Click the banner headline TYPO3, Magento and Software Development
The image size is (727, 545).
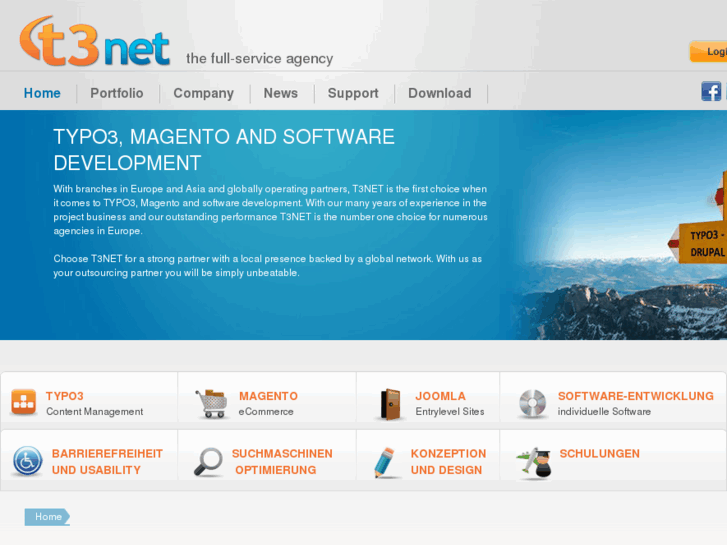[224, 150]
